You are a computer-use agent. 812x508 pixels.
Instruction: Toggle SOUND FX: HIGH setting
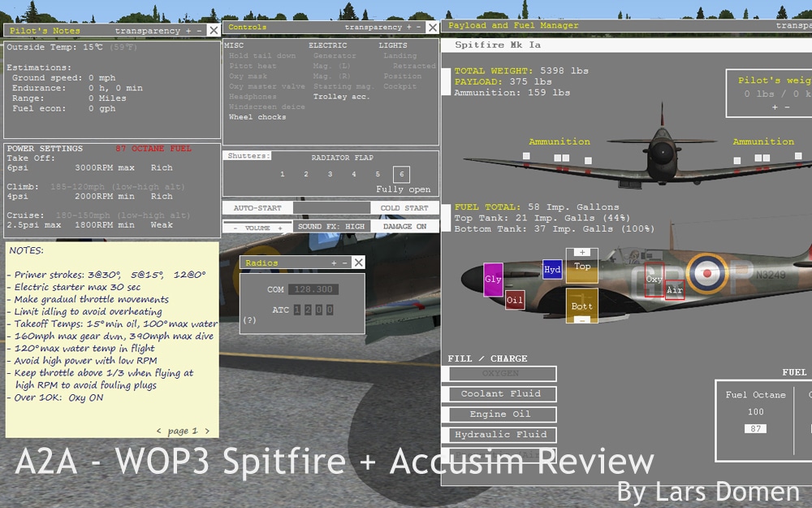coord(330,227)
